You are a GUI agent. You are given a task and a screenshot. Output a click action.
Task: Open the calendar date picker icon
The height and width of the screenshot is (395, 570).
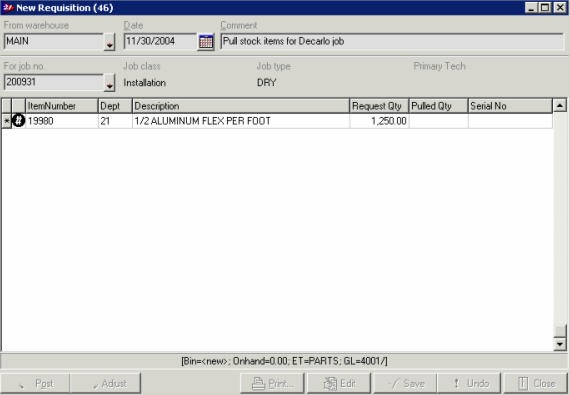pyautogui.click(x=206, y=42)
